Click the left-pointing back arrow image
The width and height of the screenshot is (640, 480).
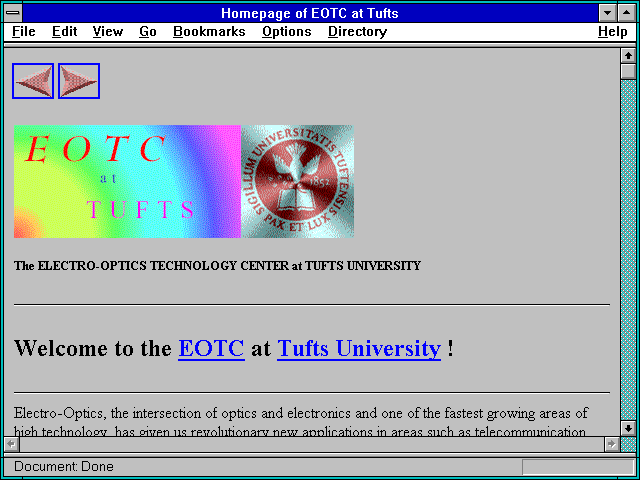33,81
